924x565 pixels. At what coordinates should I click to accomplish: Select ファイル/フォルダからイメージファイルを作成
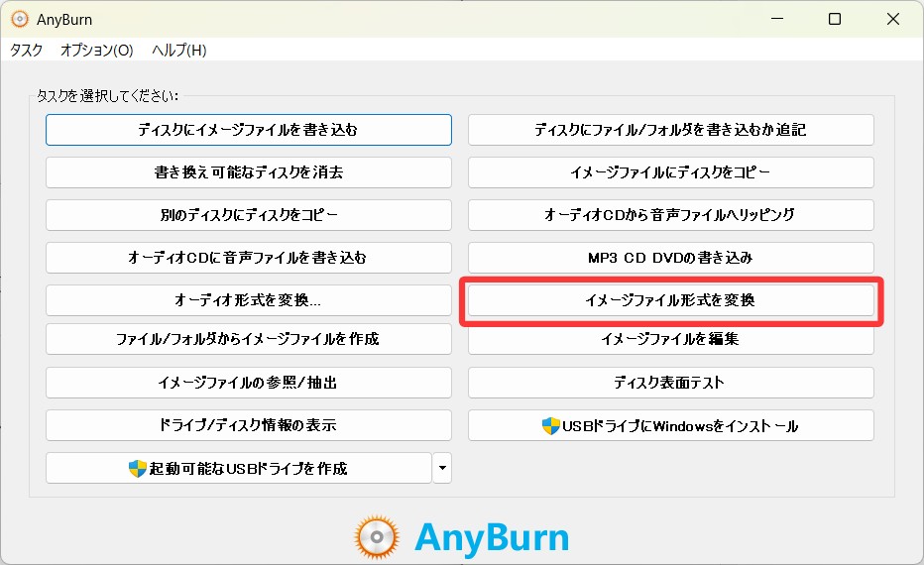249,339
